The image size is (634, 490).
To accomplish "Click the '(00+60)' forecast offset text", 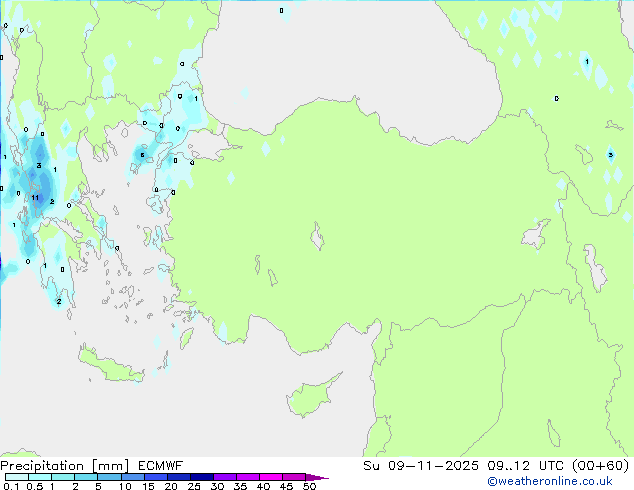I will tap(601, 466).
